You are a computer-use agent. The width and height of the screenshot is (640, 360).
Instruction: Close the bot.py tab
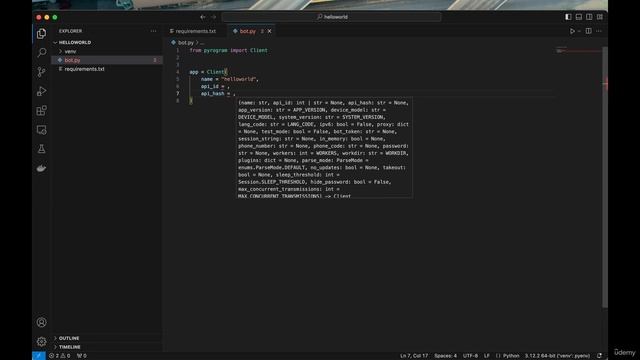click(x=269, y=31)
